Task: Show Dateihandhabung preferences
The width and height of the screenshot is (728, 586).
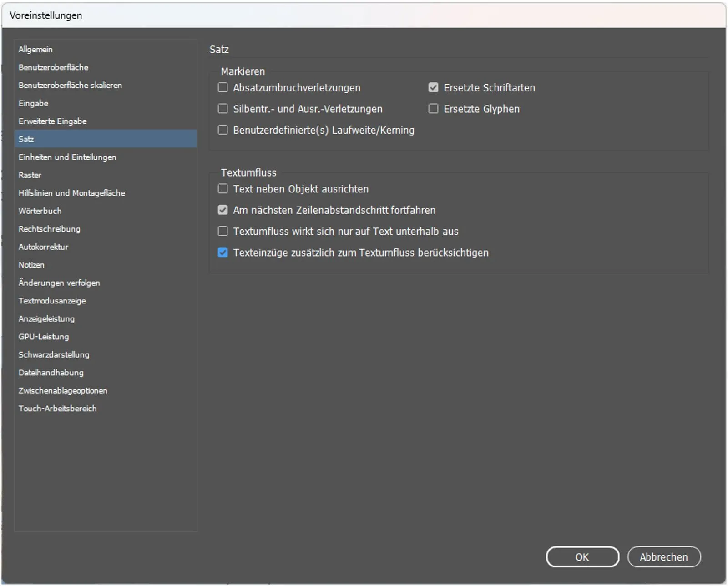Action: 51,373
